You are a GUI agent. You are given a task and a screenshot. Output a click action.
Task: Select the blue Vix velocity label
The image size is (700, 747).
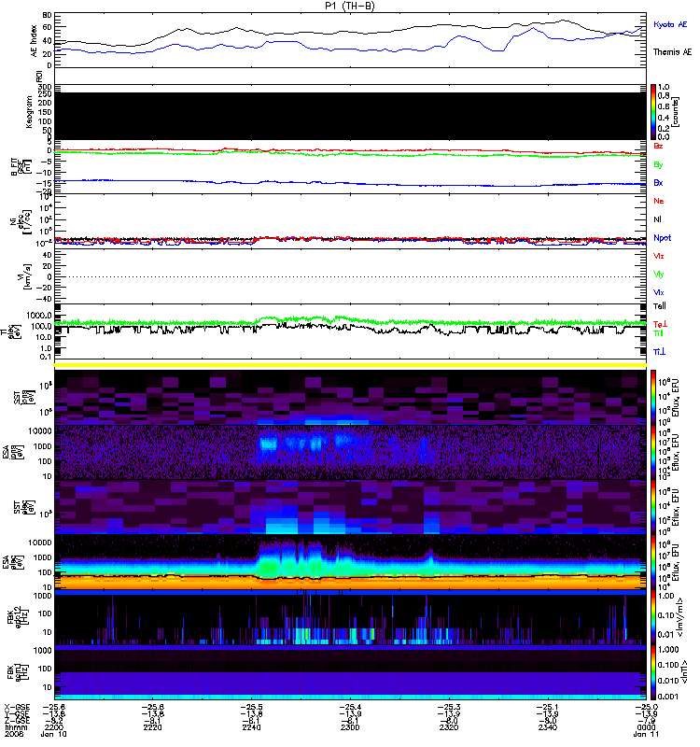click(659, 292)
